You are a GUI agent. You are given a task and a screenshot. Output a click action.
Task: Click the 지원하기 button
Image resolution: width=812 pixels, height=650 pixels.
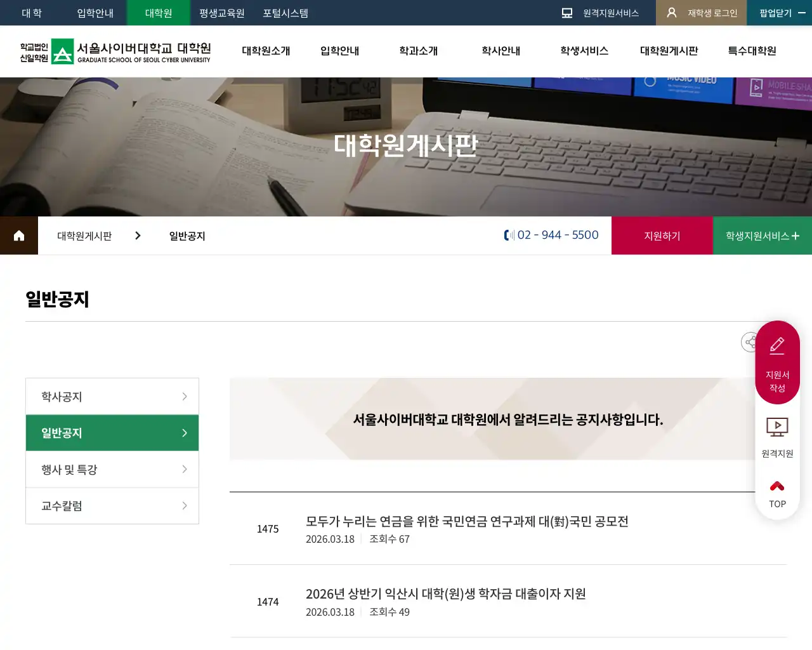tap(662, 235)
